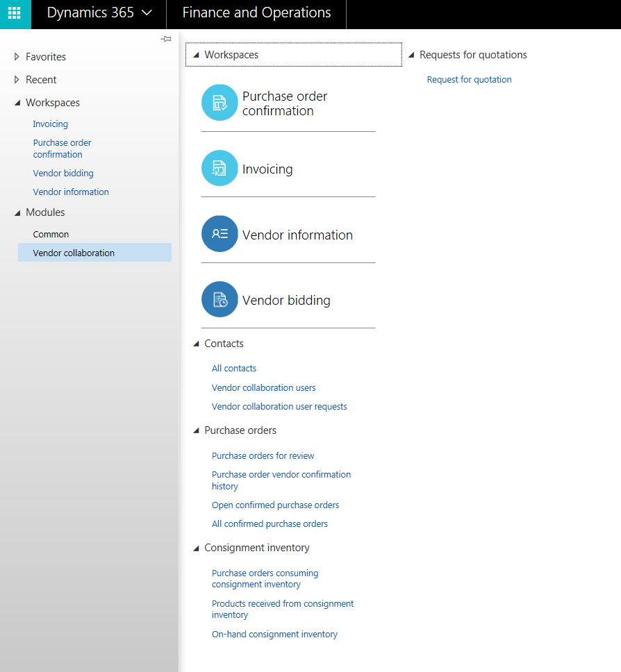The width and height of the screenshot is (621, 672).
Task: Click the Purchase order confirmation tile icon
Action: [220, 103]
